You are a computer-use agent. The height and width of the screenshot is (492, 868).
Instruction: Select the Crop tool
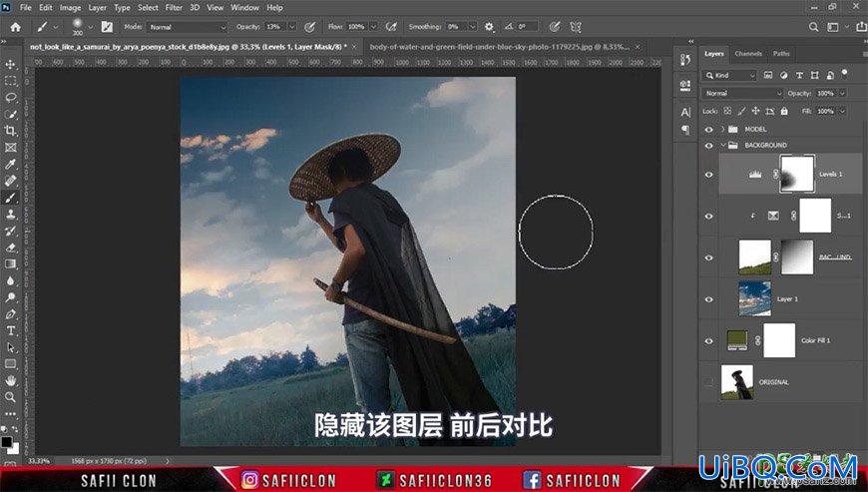point(11,131)
